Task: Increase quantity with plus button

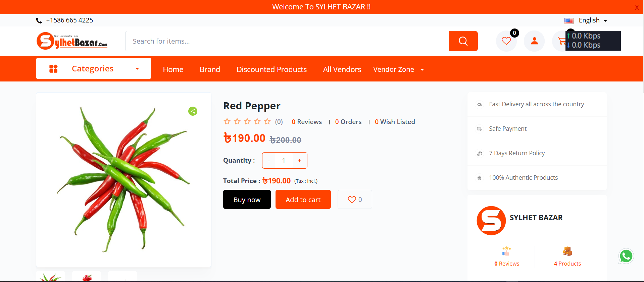Action: pyautogui.click(x=300, y=161)
